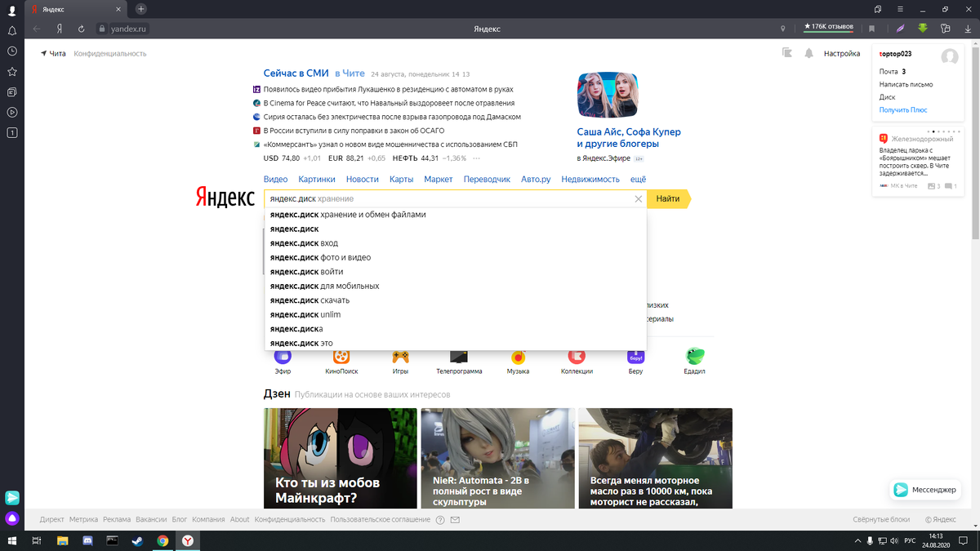Open a new tab with the plus button

(140, 9)
